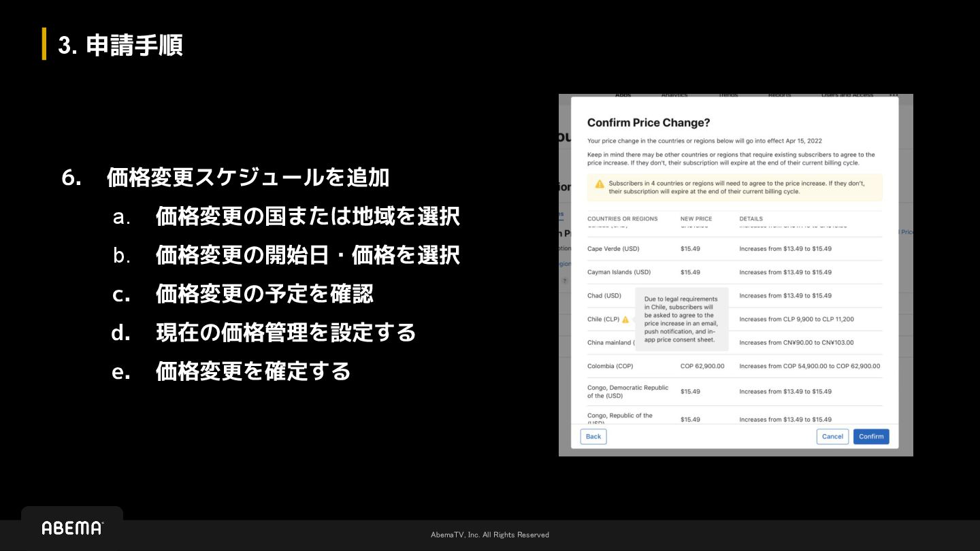Click details 'Increases from CN¥90.00 to CN¥103.00'

click(796, 343)
